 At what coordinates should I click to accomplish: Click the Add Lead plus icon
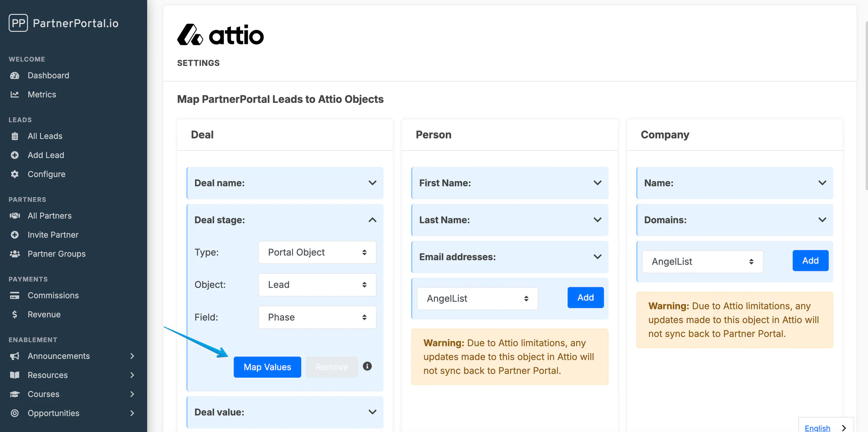(15, 155)
